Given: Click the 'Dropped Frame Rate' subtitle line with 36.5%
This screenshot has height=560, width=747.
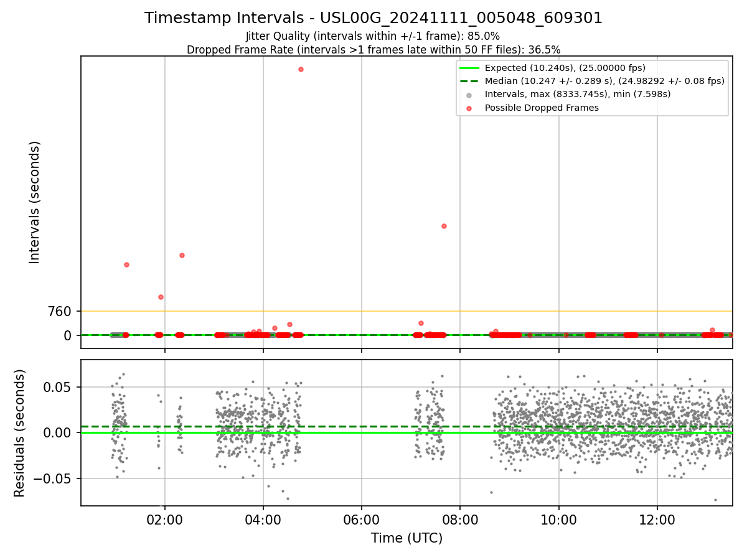Looking at the screenshot, I should (x=374, y=50).
